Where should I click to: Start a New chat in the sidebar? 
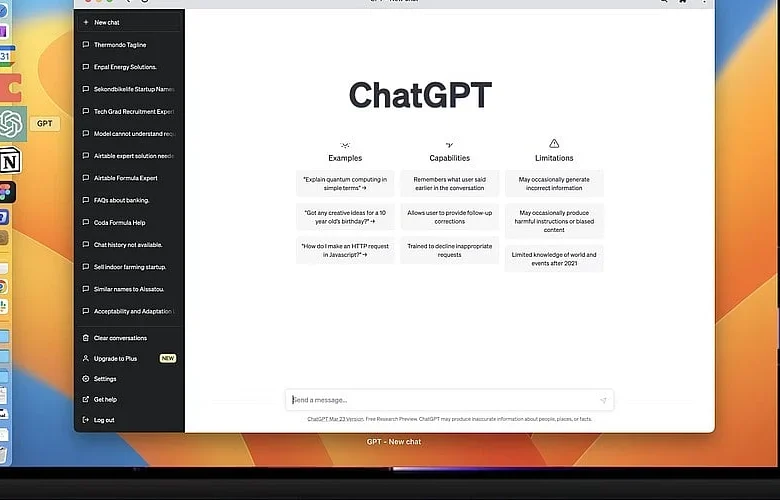click(x=129, y=22)
